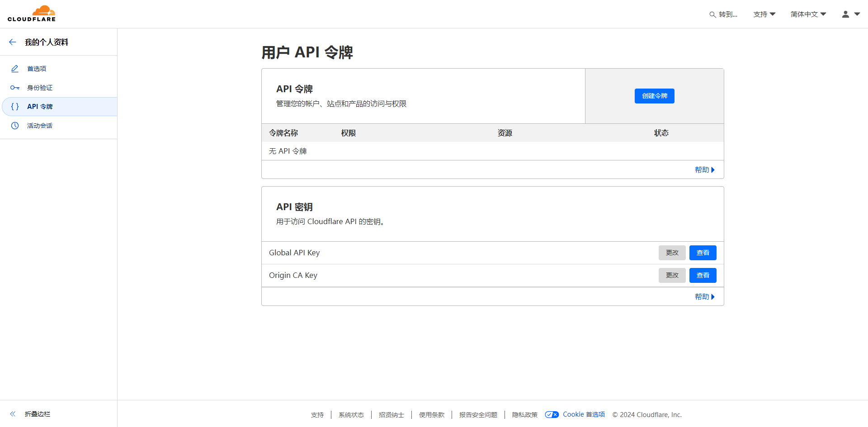Expand 帮助 under the API 密钥 section

(704, 297)
